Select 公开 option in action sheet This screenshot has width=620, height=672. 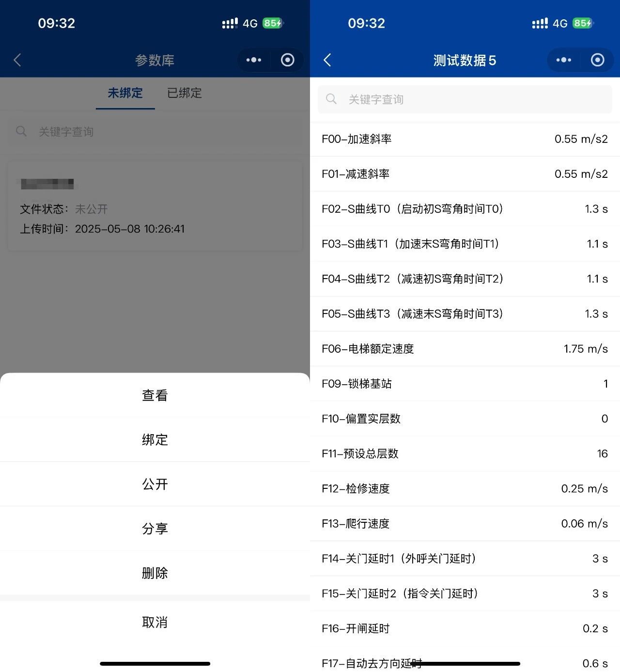[155, 484]
